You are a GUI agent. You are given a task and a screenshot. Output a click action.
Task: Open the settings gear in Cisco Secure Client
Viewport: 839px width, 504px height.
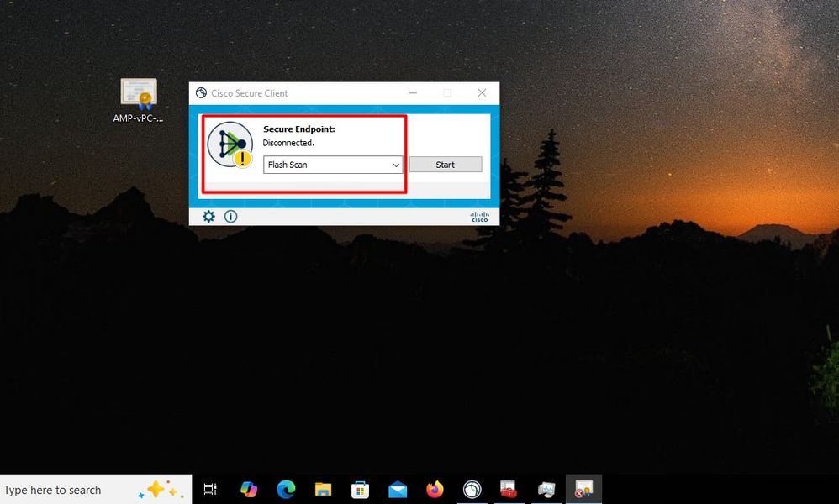pos(208,217)
